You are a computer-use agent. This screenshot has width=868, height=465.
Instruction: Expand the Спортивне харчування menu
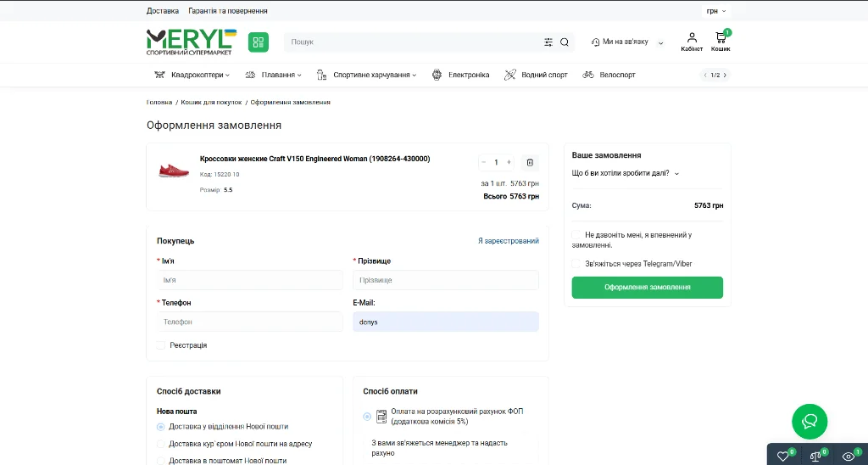[x=374, y=75]
